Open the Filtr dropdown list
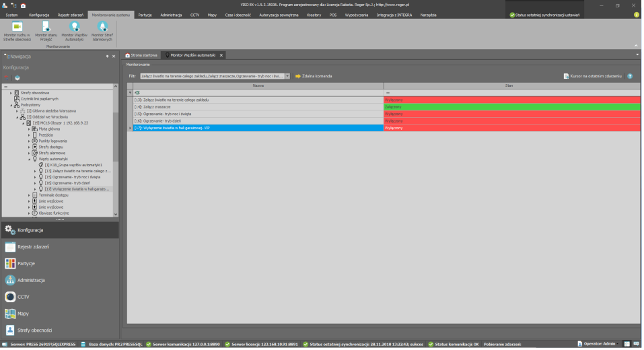Screen dimensions: 644x350 click(x=288, y=76)
